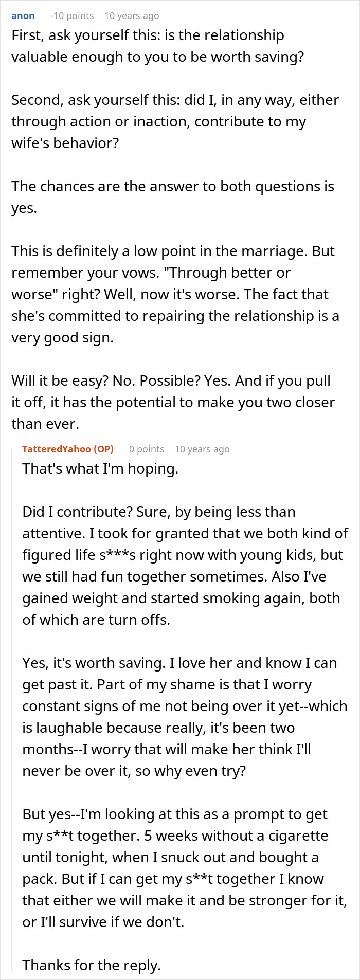This screenshot has width=360, height=980.
Task: Click the "Thanks for the reply." line
Action: (92, 965)
